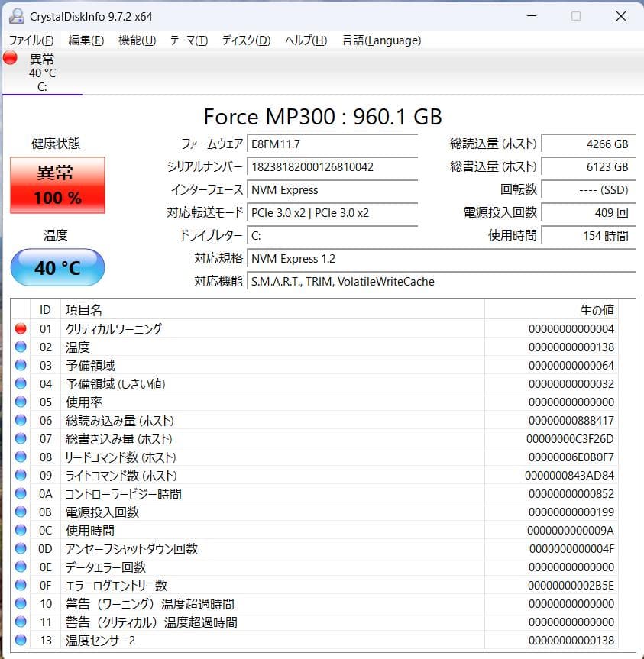The width and height of the screenshot is (644, 659).
Task: Click the blue lamp beside エラーログエントリー数
Action: [x=19, y=585]
